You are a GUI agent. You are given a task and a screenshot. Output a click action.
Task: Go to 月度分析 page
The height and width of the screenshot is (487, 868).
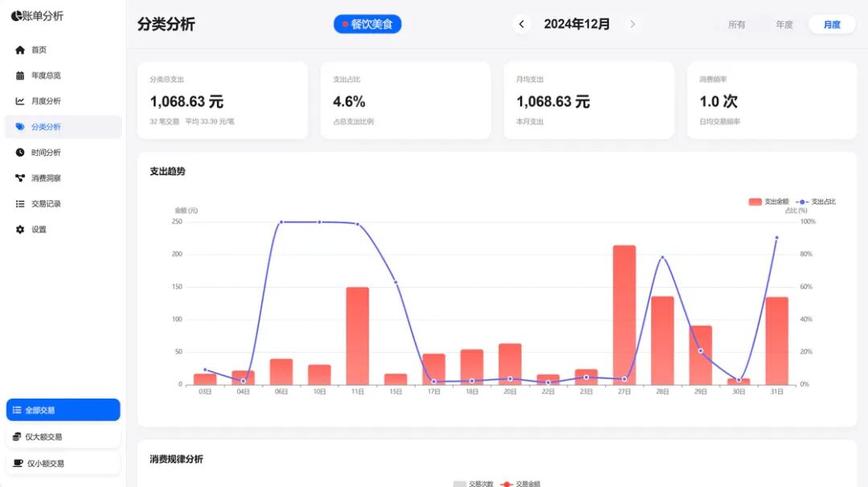point(63,100)
